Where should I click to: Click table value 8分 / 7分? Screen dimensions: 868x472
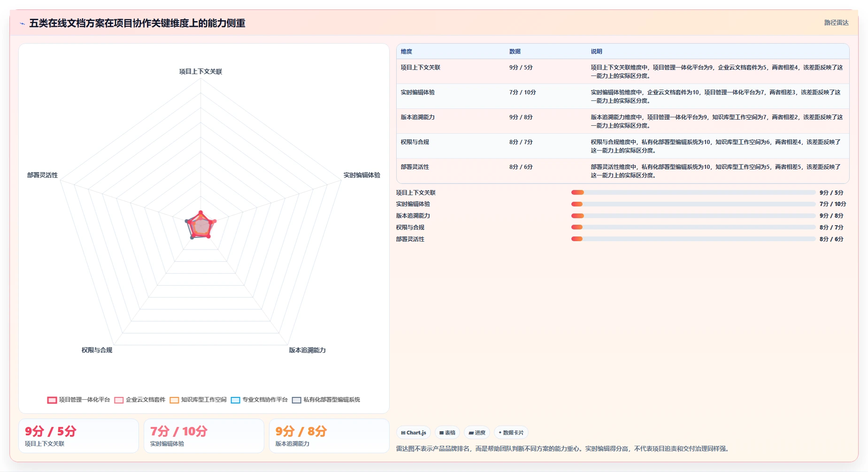[521, 142]
